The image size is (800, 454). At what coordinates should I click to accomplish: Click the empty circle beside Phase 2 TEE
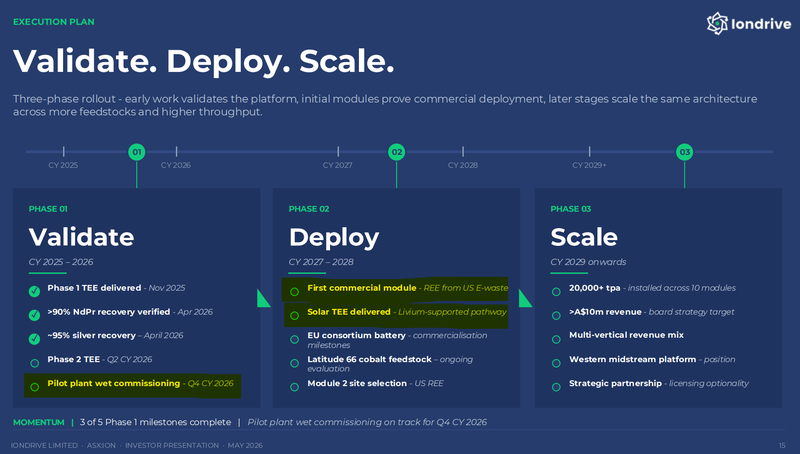pyautogui.click(x=34, y=363)
